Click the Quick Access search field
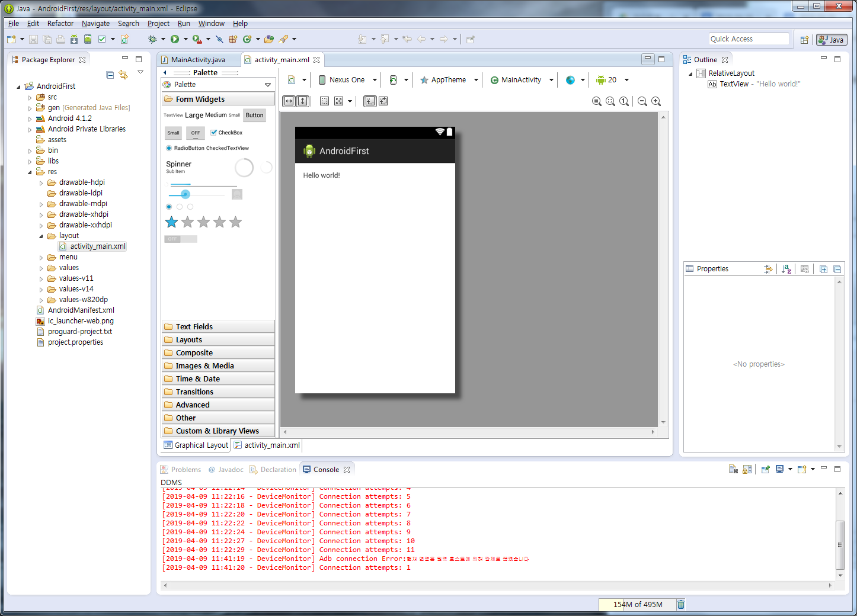Image resolution: width=857 pixels, height=616 pixels. 749,39
